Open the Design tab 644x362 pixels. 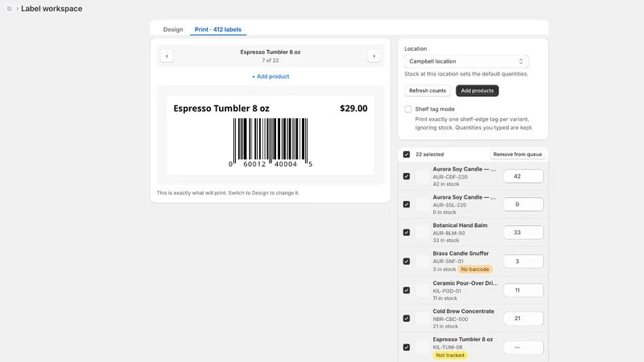(173, 30)
